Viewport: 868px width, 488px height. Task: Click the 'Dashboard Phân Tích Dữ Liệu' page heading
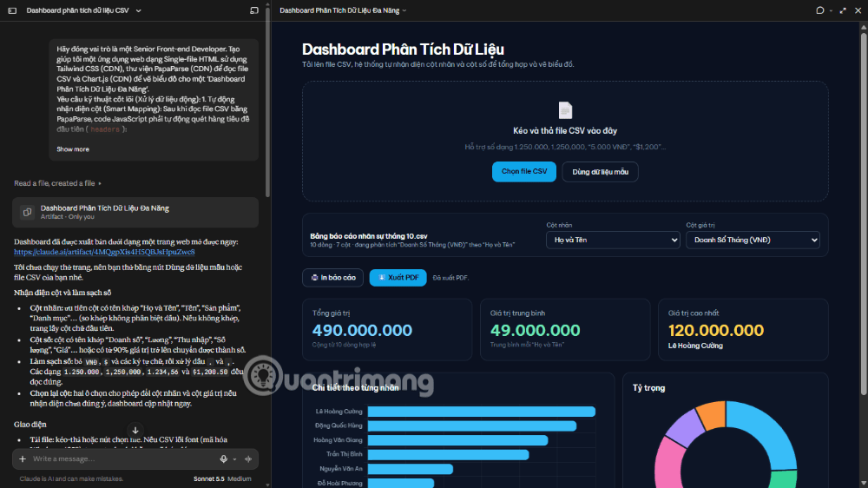point(403,49)
